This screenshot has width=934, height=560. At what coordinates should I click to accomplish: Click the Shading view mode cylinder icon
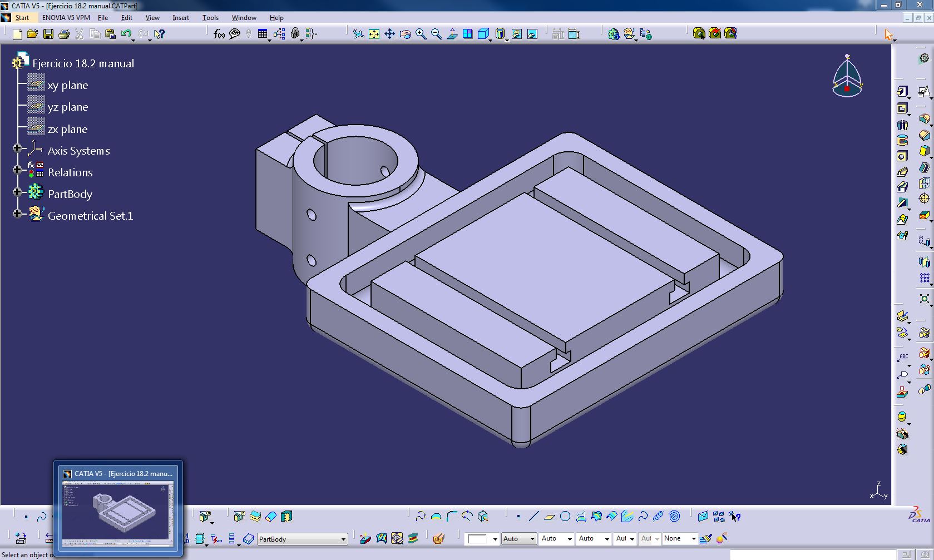[500, 34]
